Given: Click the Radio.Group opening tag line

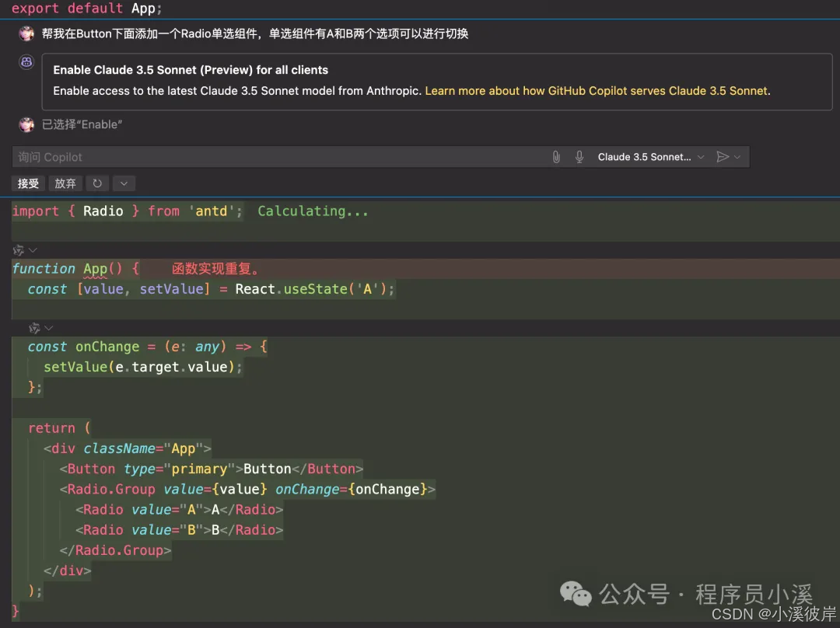Looking at the screenshot, I should (x=247, y=490).
